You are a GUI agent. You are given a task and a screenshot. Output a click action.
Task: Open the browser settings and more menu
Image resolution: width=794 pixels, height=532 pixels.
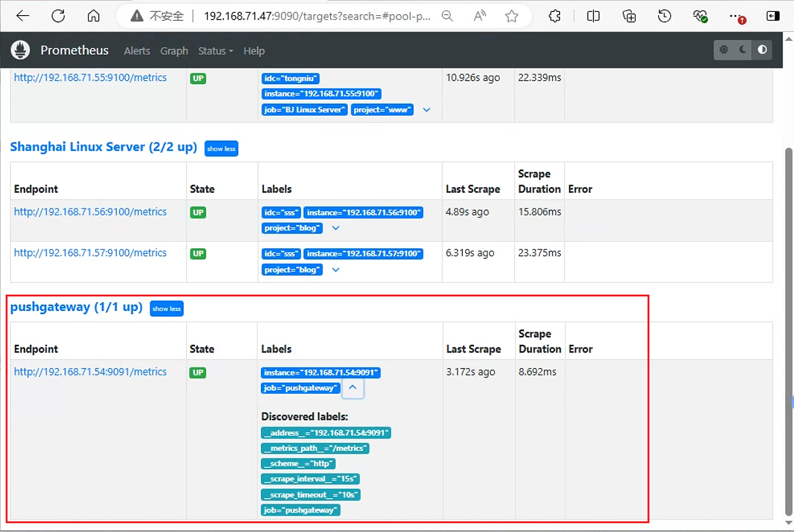point(737,16)
